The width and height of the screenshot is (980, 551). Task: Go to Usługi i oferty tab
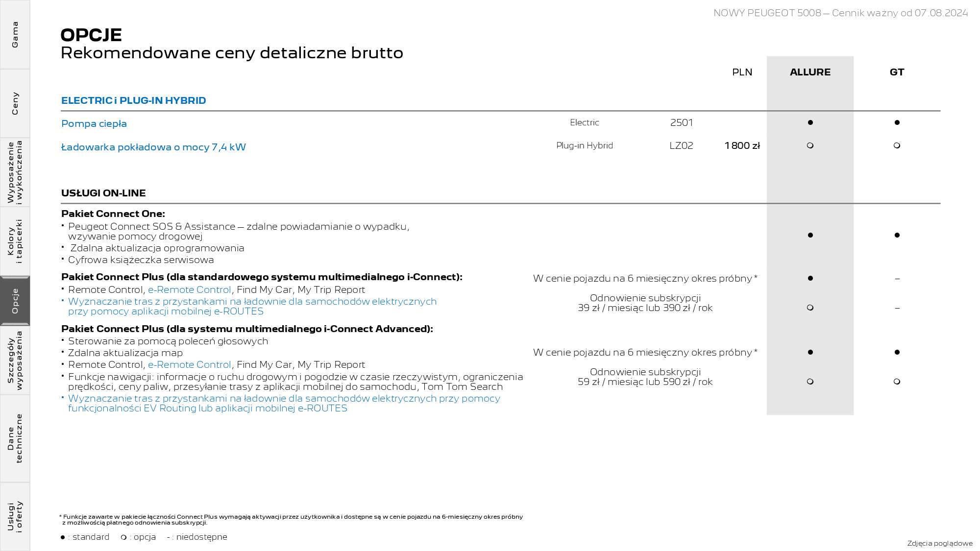coord(15,516)
